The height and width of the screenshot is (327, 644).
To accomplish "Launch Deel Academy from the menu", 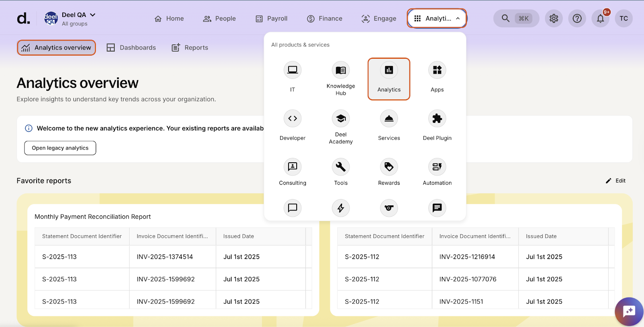I will [341, 119].
